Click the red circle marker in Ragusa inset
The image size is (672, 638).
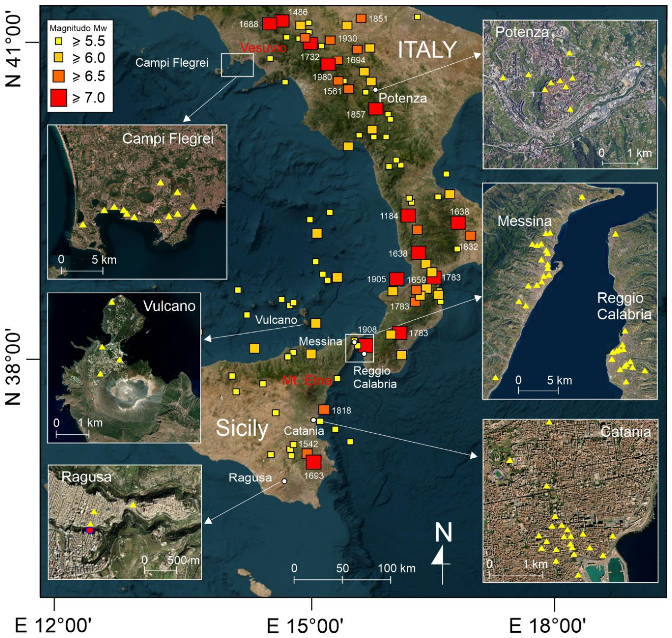tap(90, 530)
